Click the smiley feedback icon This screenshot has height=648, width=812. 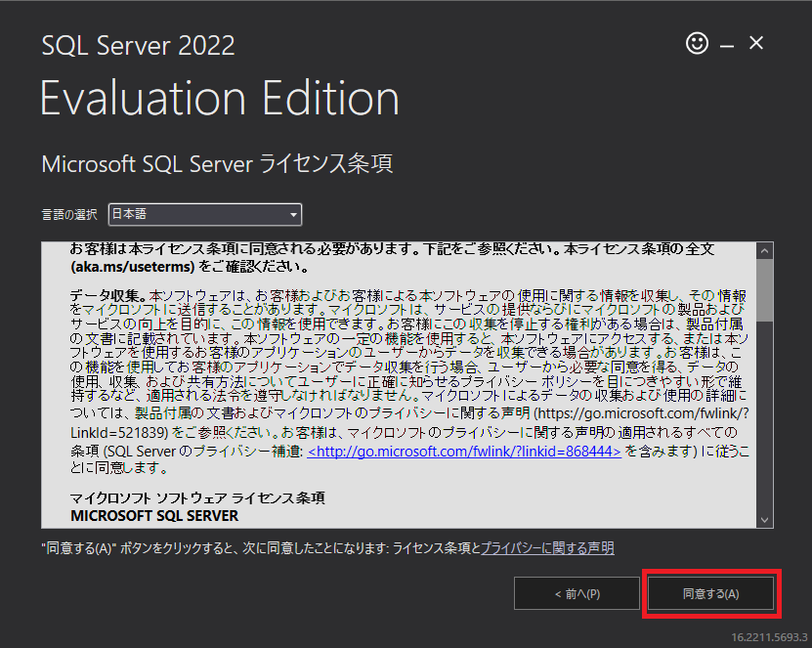pos(697,43)
